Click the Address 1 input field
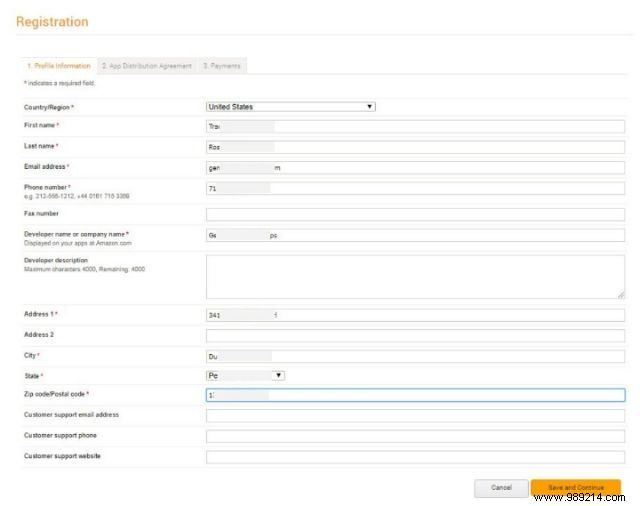Viewport: 640px width, 506px height. (415, 315)
